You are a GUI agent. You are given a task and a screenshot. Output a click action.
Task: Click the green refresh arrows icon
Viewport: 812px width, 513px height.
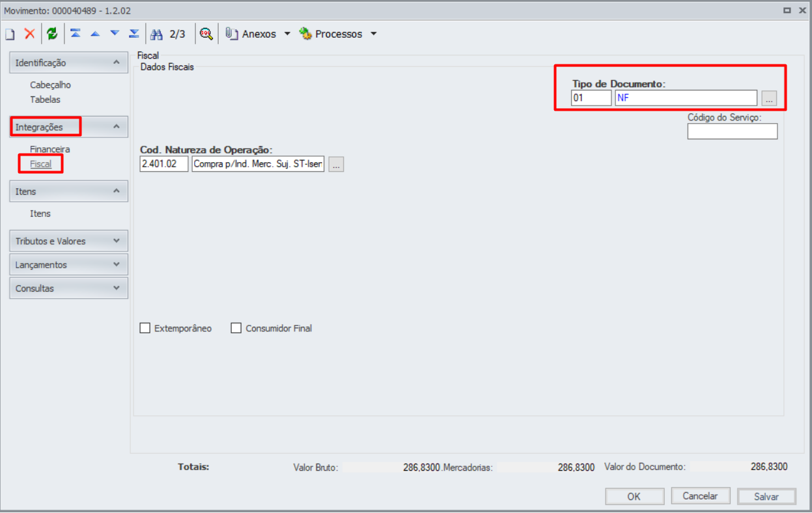(x=52, y=34)
